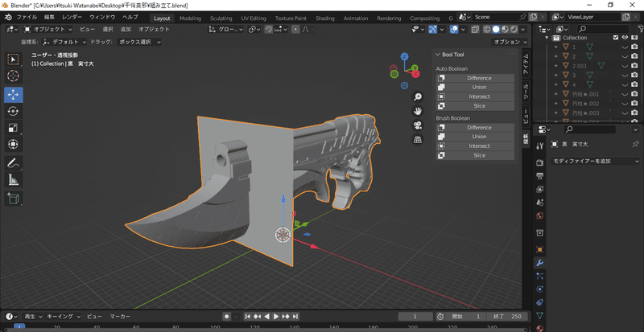Image resolution: width=644 pixels, height=332 pixels.
Task: Open the Object mode dropdown
Action: pos(48,29)
